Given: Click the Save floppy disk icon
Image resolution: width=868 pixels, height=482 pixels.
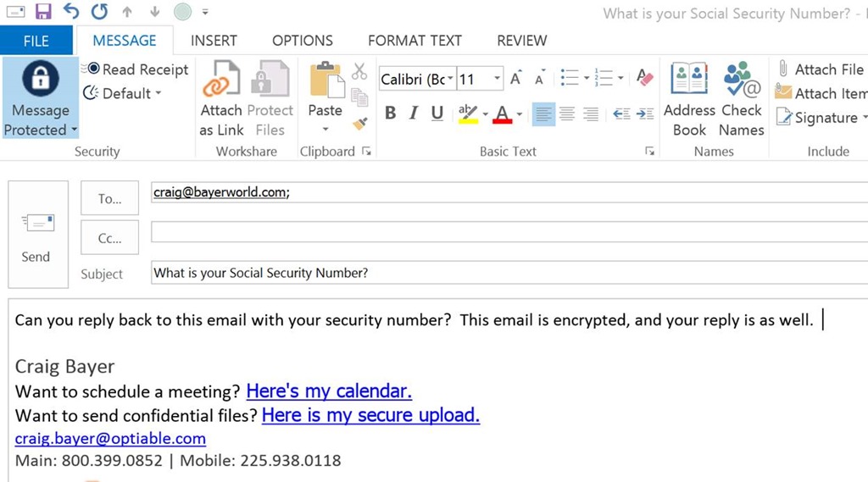Looking at the screenshot, I should click(43, 11).
